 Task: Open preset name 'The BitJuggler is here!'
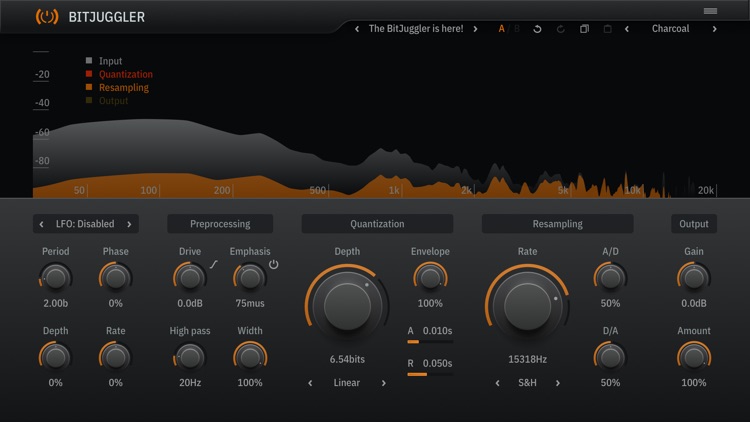(416, 29)
